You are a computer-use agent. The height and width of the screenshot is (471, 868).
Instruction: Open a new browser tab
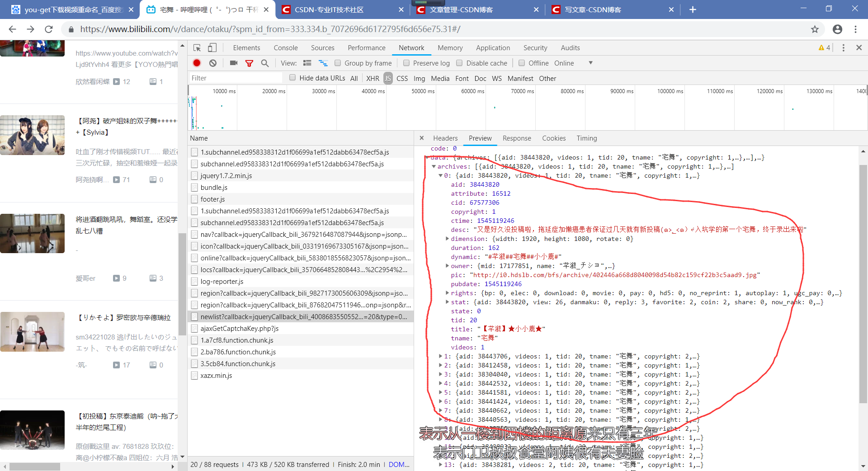tap(693, 9)
